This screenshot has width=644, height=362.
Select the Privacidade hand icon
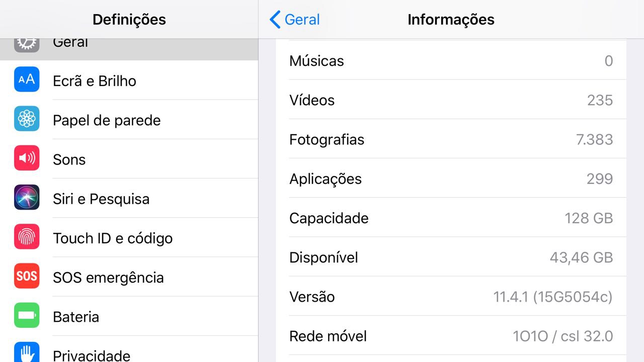(x=27, y=353)
